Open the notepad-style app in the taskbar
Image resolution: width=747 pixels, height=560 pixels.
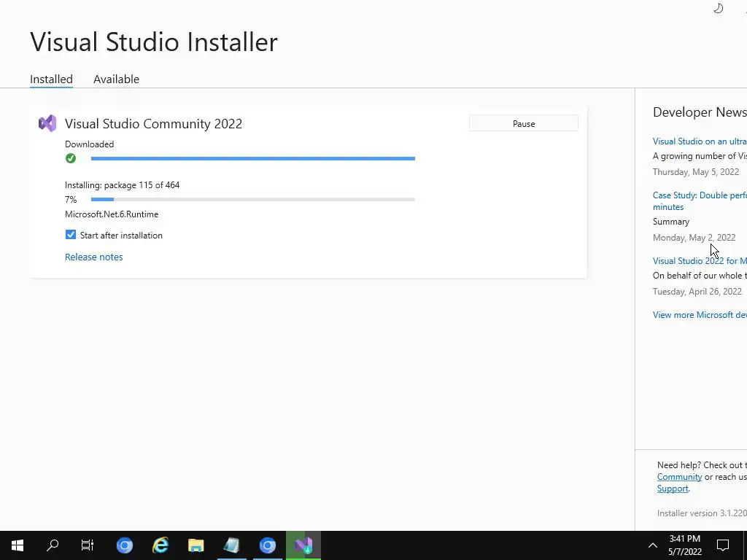[x=231, y=545]
